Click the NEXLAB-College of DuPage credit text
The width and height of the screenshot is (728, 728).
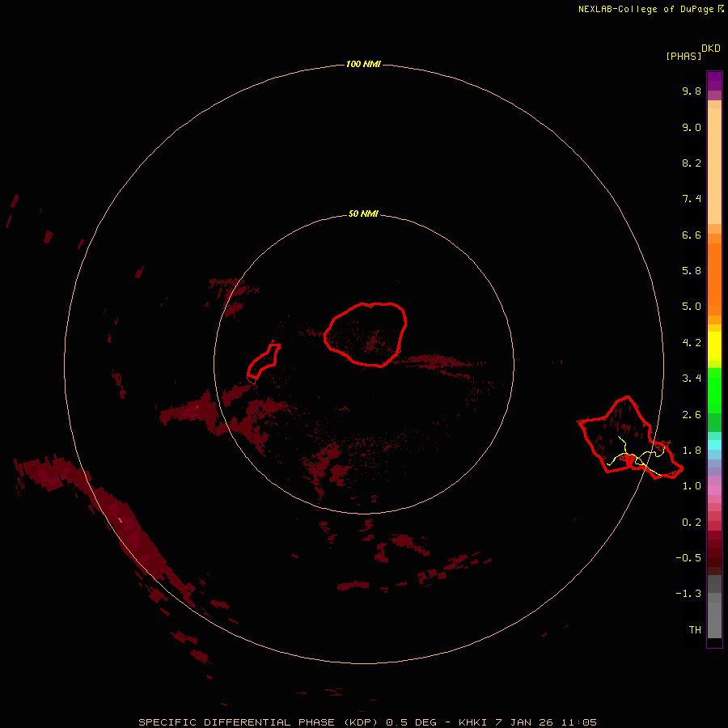[x=650, y=9]
